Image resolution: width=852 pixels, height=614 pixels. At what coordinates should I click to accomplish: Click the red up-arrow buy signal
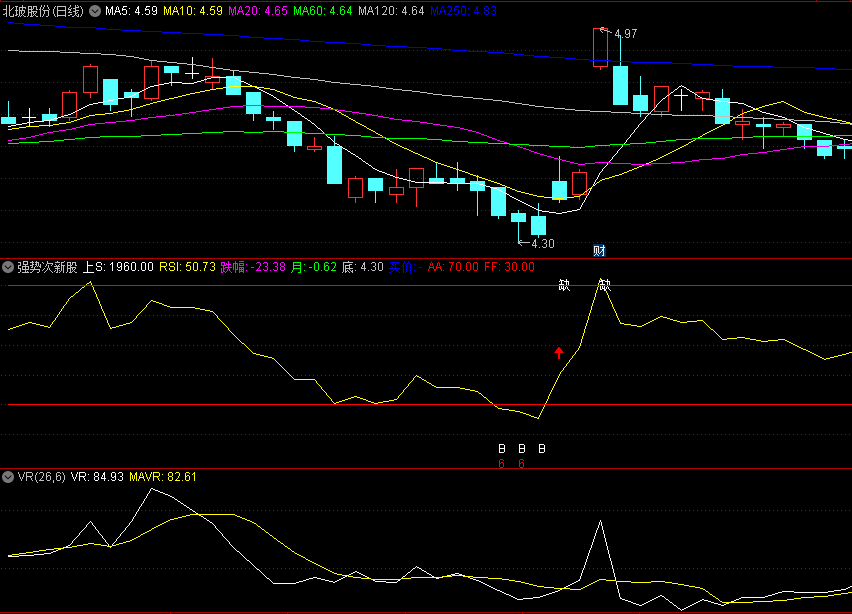(x=559, y=352)
